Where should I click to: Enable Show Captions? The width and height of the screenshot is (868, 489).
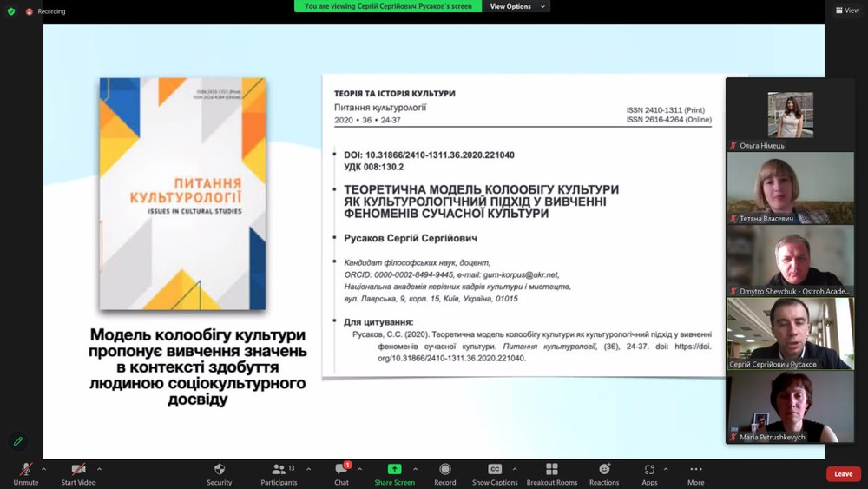coord(495,470)
